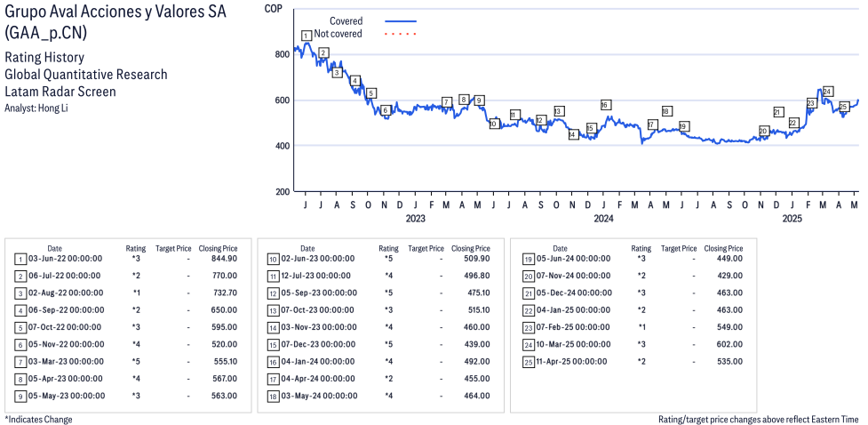Click closing price 429.00
The height and width of the screenshot is (425, 868).
point(730,276)
